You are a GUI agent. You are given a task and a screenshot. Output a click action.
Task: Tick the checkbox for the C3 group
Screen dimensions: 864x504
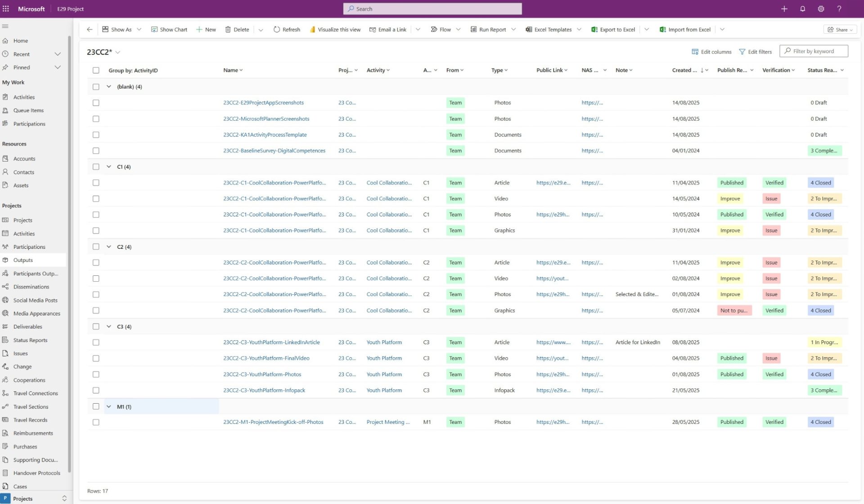(x=96, y=326)
